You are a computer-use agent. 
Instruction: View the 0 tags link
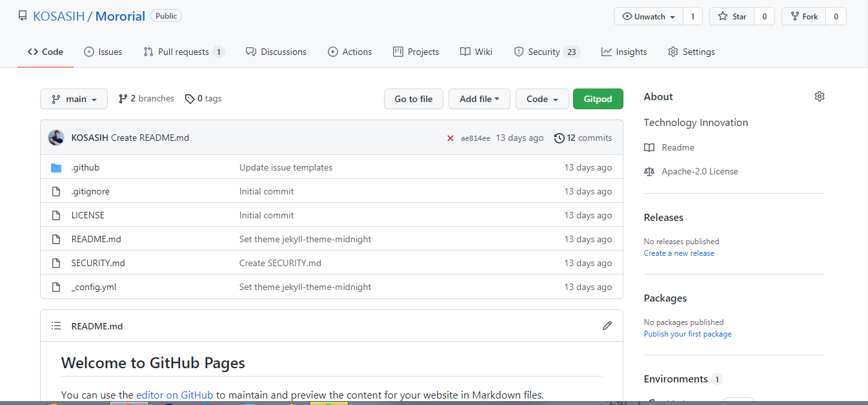tap(203, 99)
